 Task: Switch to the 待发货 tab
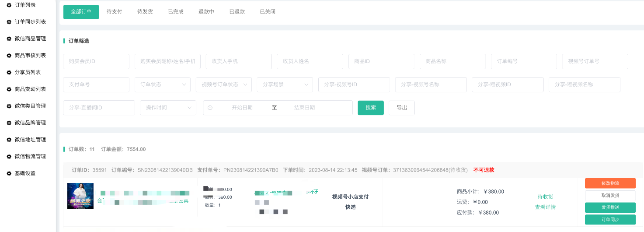point(145,12)
